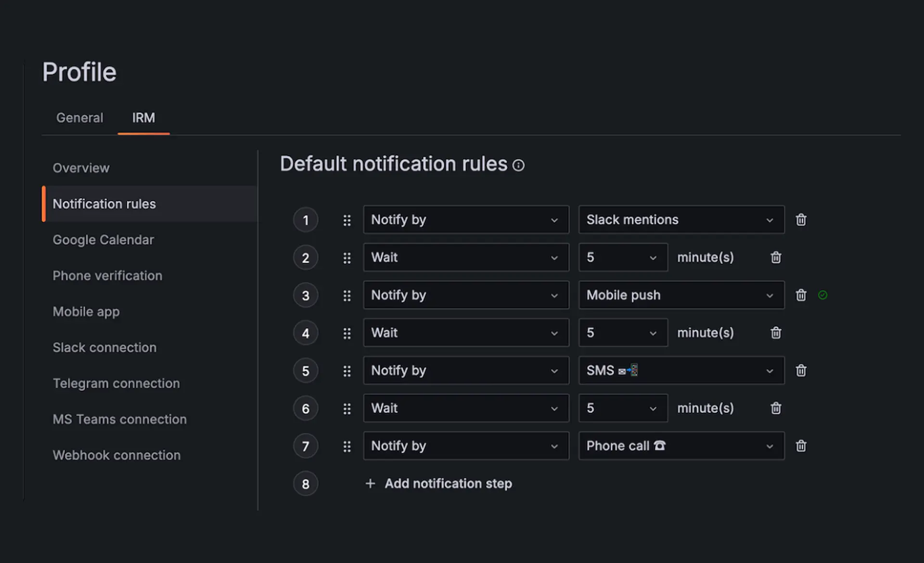The width and height of the screenshot is (924, 563).
Task: Select Notification rules in the sidebar
Action: coord(150,204)
